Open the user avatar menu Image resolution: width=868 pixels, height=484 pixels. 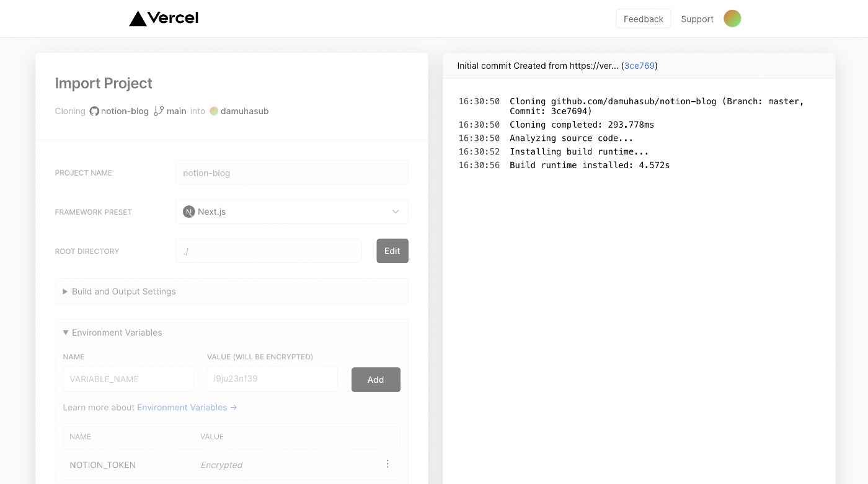[732, 19]
